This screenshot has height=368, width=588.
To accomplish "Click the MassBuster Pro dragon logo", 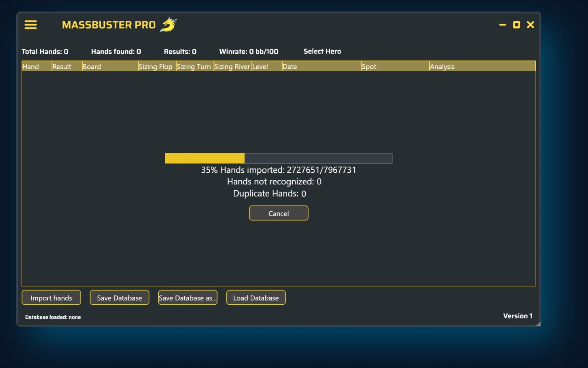I will coord(168,25).
